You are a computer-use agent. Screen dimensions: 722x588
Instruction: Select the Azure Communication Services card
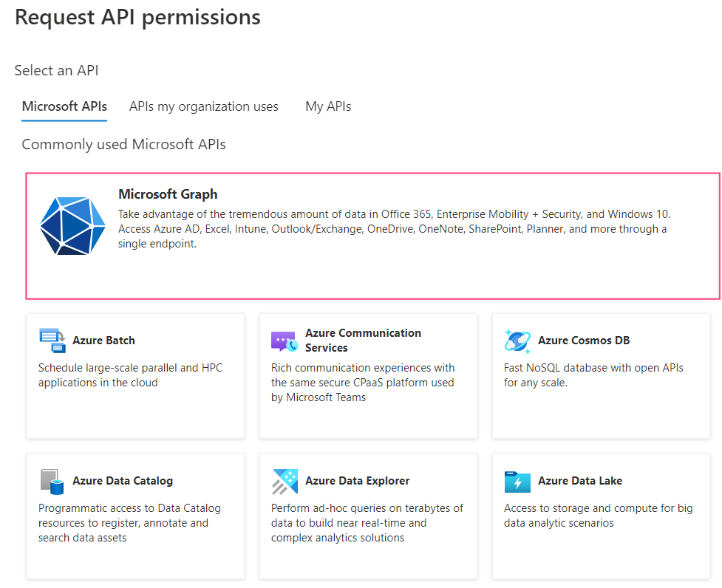click(x=367, y=375)
